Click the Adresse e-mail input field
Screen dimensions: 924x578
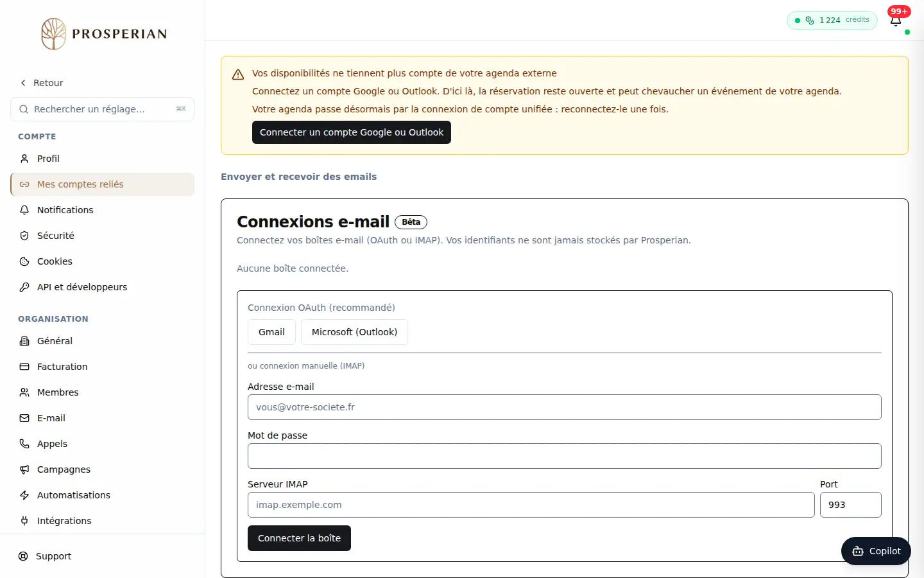[x=565, y=407]
